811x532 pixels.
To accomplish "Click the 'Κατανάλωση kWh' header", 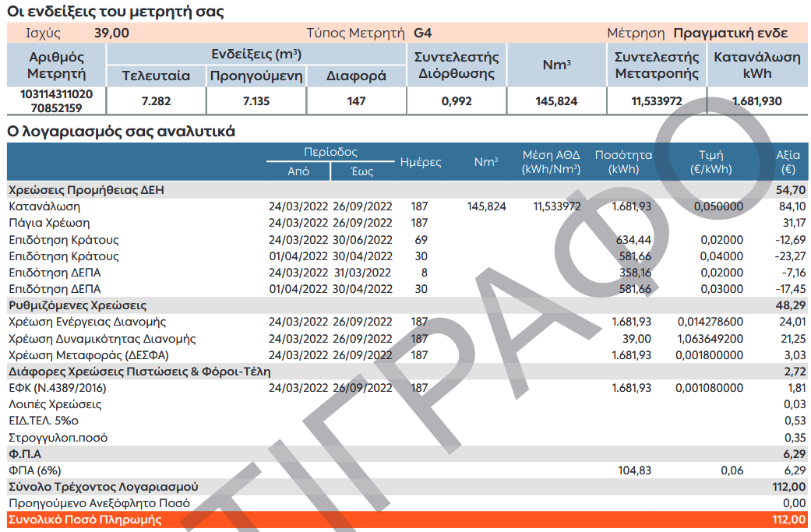I will (757, 65).
